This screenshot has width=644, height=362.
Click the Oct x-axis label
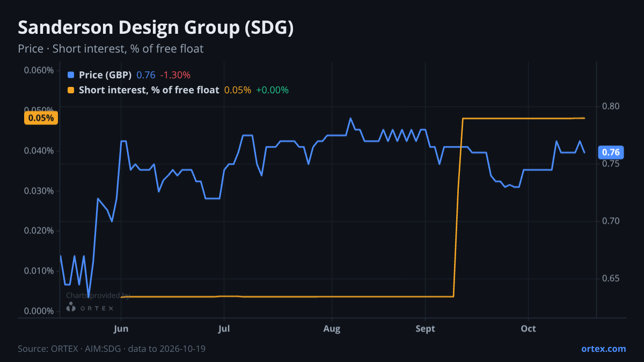pyautogui.click(x=529, y=328)
